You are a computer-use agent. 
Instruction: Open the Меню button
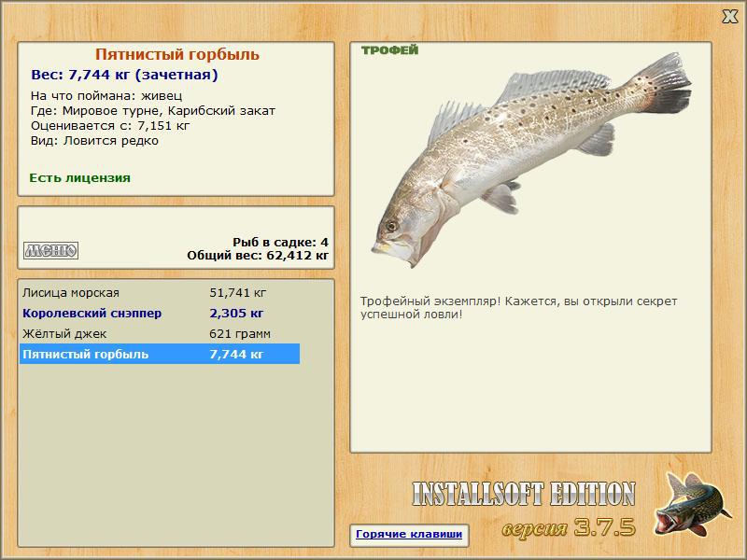(50, 250)
